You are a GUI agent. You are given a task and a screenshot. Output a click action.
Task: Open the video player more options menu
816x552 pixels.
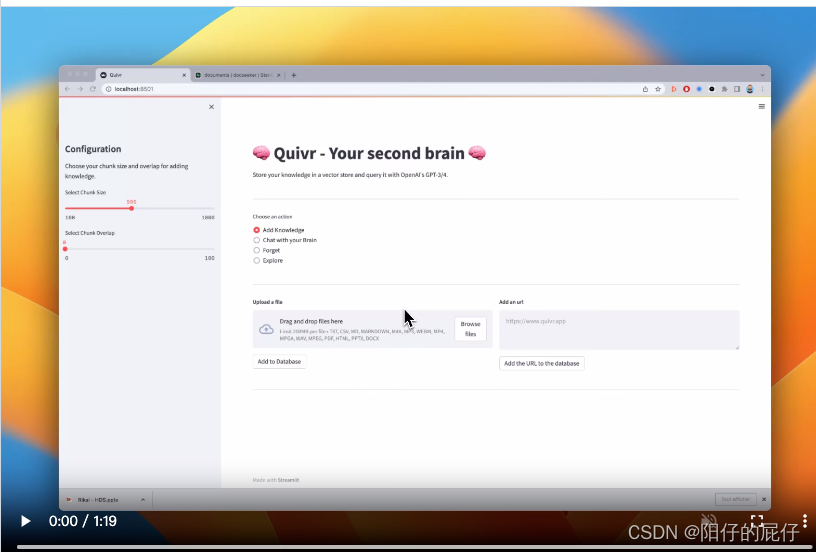[x=805, y=520]
